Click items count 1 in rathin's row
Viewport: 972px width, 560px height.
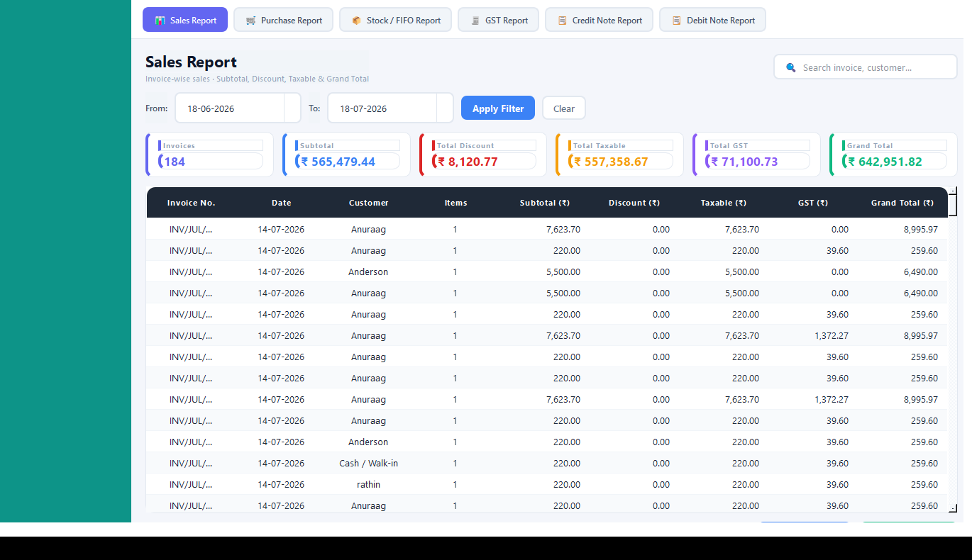(x=455, y=484)
